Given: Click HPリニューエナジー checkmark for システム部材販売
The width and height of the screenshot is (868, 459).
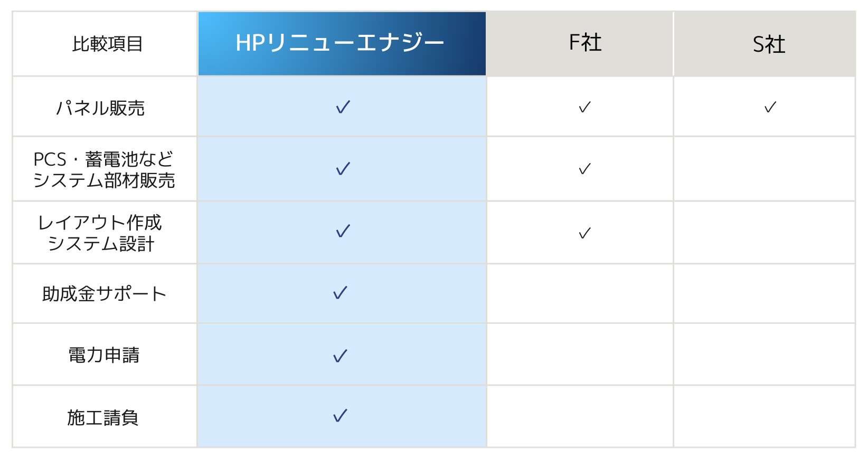Looking at the screenshot, I should click(343, 169).
